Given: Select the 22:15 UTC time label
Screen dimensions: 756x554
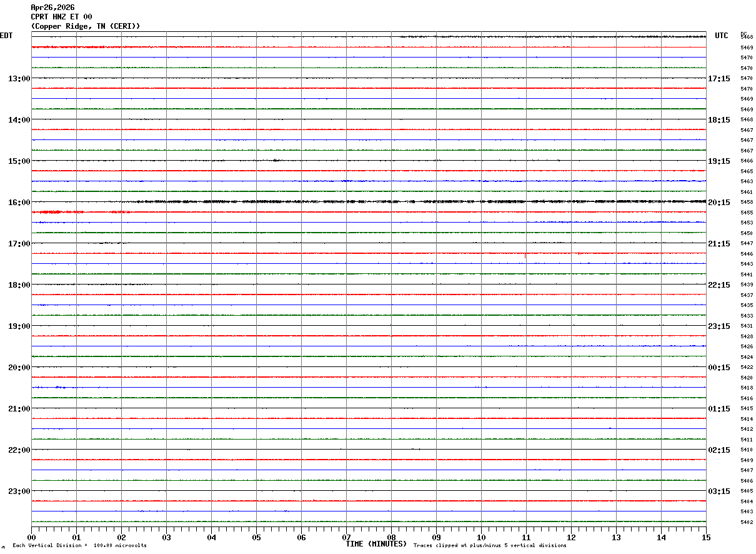Looking at the screenshot, I should point(719,285).
